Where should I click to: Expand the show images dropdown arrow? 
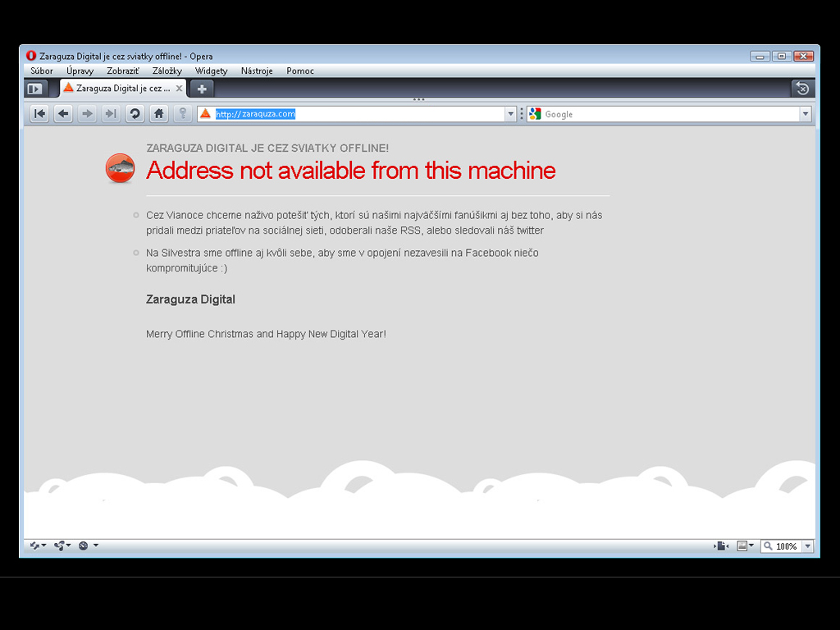point(751,546)
